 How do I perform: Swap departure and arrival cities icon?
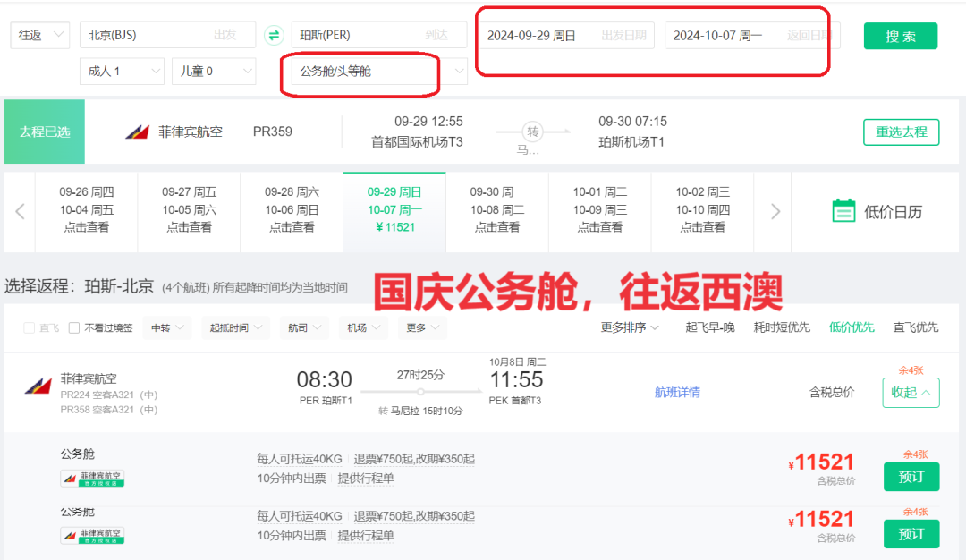coord(274,35)
